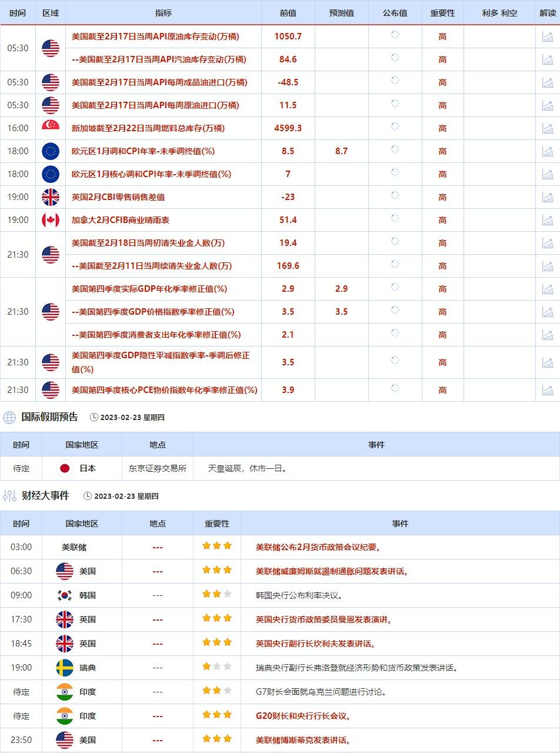
Task: Click the South Korea flag icon
Action: tap(65, 595)
